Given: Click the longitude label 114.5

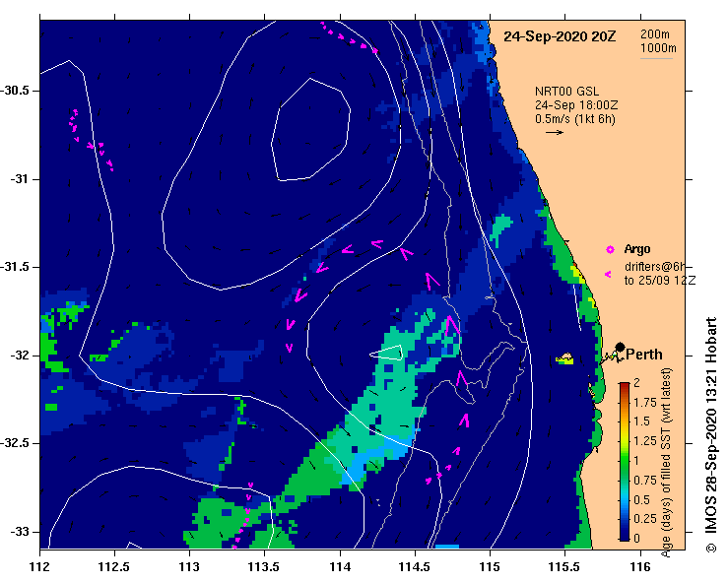Looking at the screenshot, I should (414, 567).
